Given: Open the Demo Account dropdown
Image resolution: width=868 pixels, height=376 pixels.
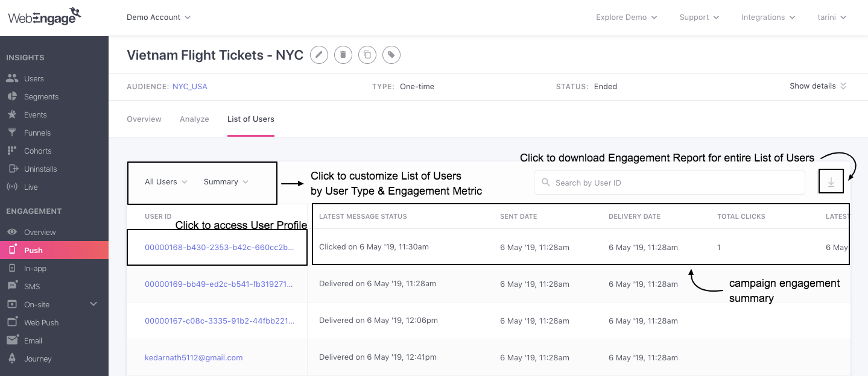Looking at the screenshot, I should point(159,17).
